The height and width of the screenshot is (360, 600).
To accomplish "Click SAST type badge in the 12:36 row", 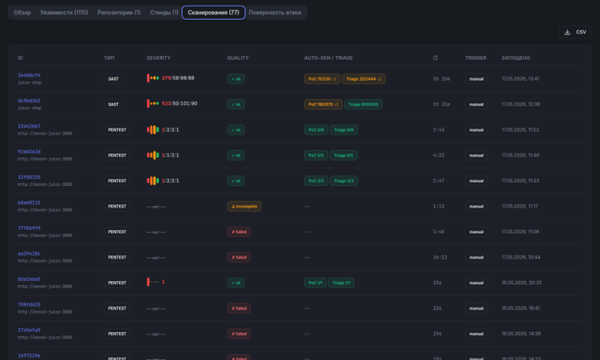I will (113, 104).
